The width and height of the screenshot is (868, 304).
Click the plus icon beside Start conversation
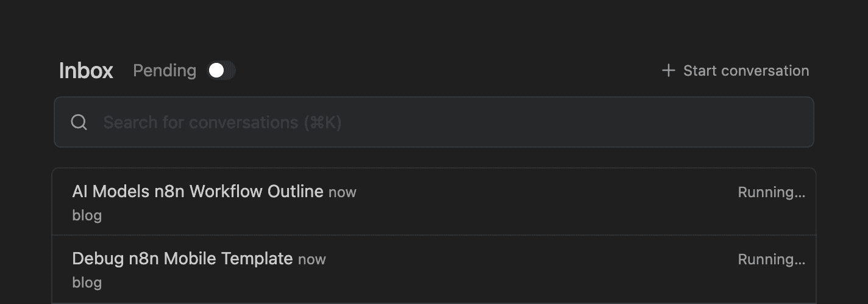(668, 71)
